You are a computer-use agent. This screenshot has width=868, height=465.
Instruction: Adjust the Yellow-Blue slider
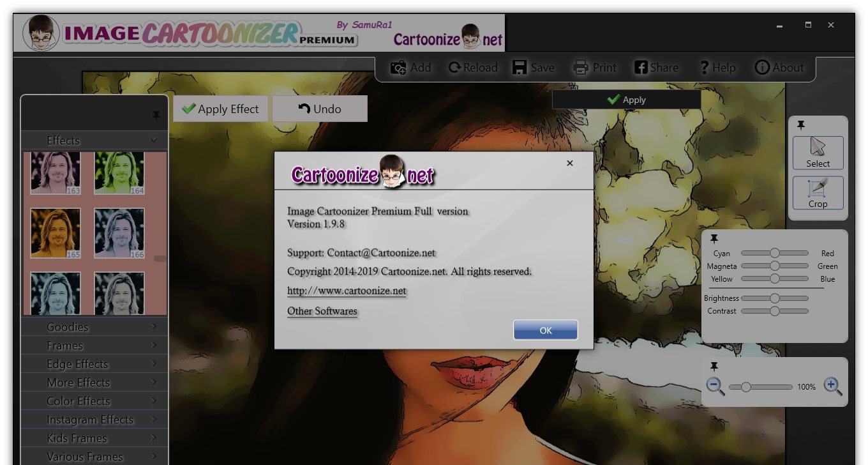coord(775,279)
